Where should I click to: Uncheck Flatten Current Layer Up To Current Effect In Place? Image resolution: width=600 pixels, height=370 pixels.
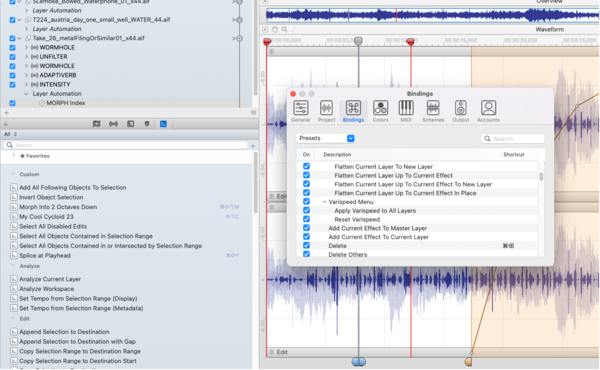pos(307,193)
